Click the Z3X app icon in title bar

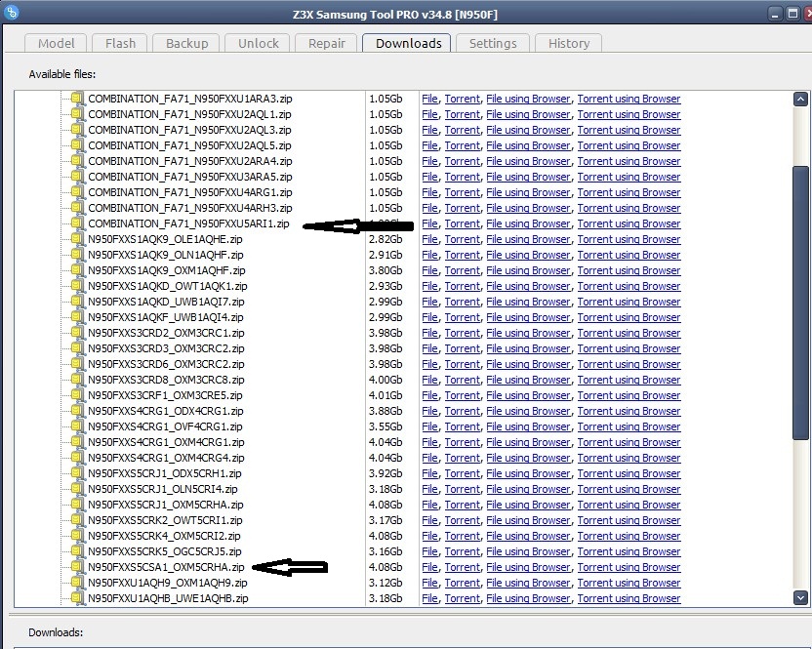coord(11,12)
